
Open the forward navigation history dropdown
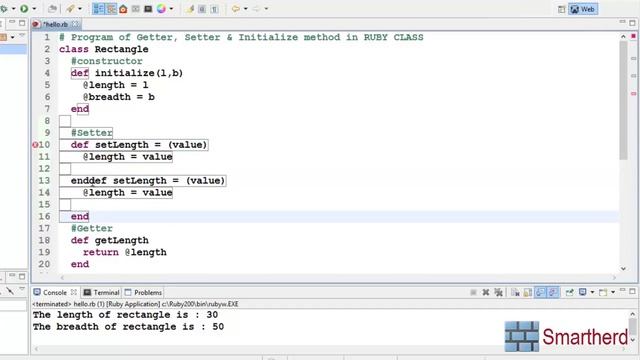click(x=266, y=9)
